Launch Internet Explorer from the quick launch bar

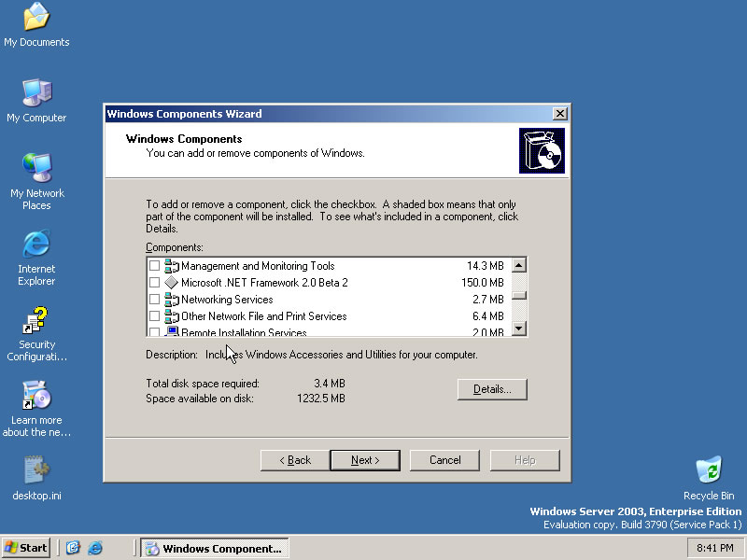point(94,548)
